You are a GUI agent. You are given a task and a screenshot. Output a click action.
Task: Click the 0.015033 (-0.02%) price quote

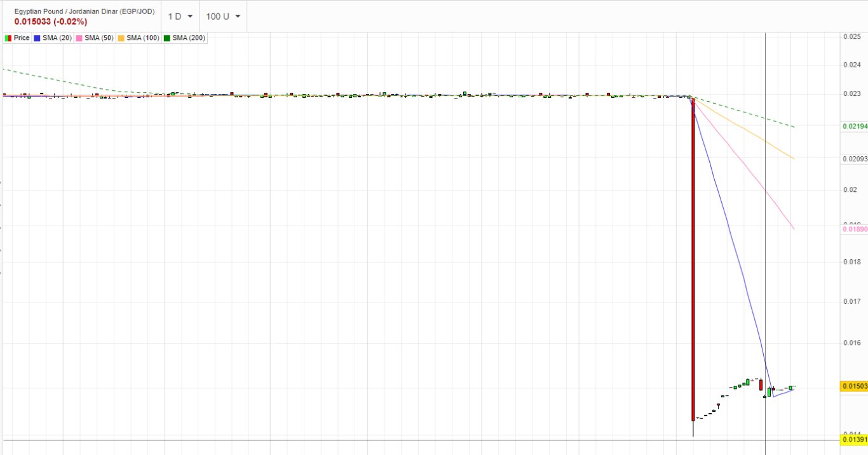pyautogui.click(x=51, y=22)
